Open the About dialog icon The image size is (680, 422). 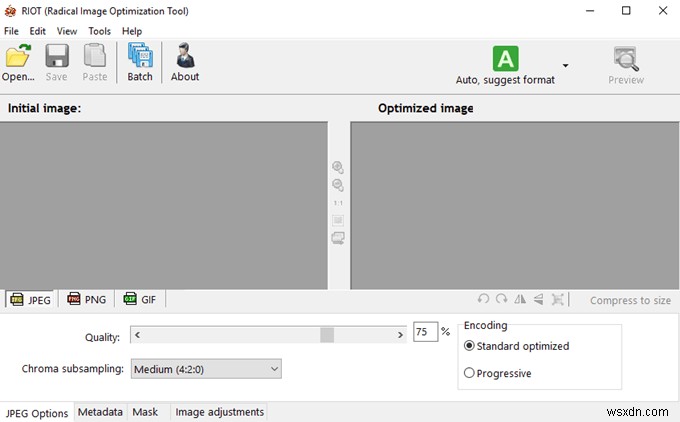pos(185,55)
